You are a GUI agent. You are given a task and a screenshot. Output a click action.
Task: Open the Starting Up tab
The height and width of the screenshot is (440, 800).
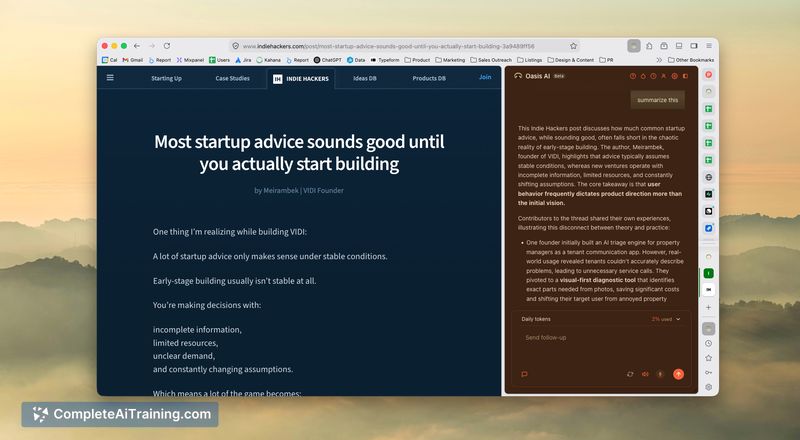(x=166, y=78)
